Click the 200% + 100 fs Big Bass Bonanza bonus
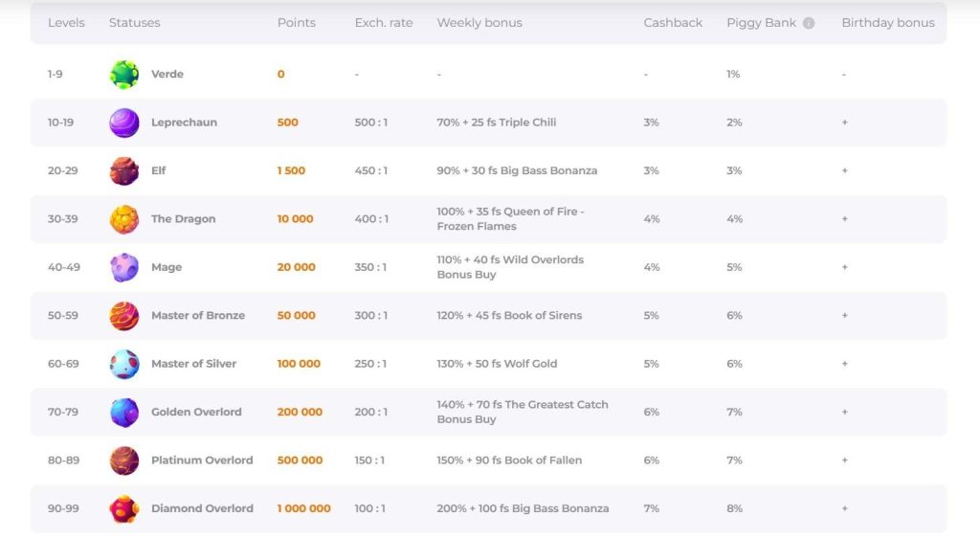 click(523, 508)
